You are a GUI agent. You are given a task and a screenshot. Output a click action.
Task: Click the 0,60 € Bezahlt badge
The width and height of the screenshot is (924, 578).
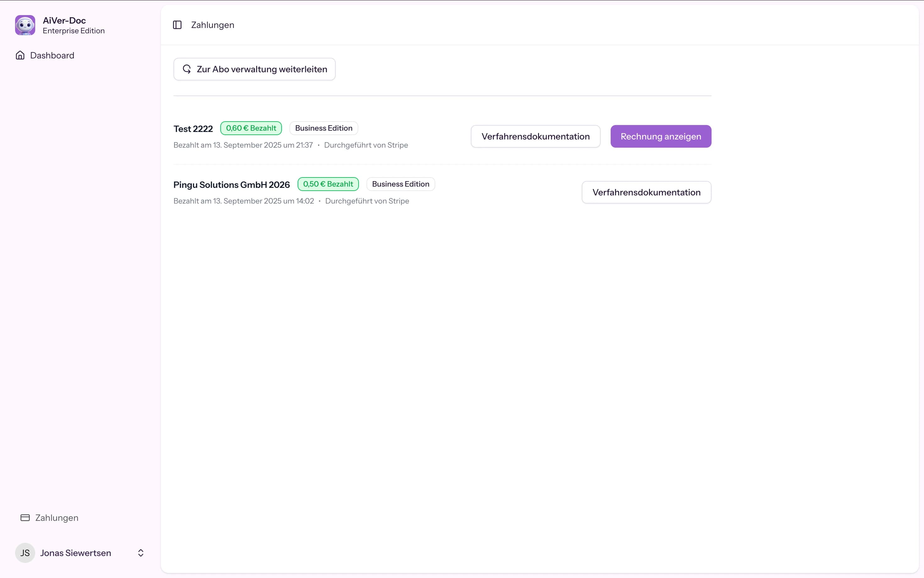251,128
